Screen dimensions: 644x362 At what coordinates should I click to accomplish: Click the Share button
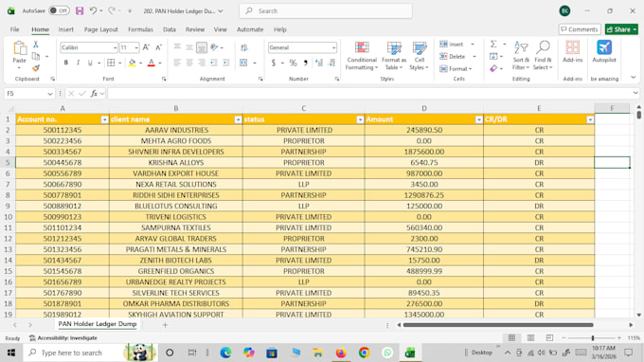point(621,29)
